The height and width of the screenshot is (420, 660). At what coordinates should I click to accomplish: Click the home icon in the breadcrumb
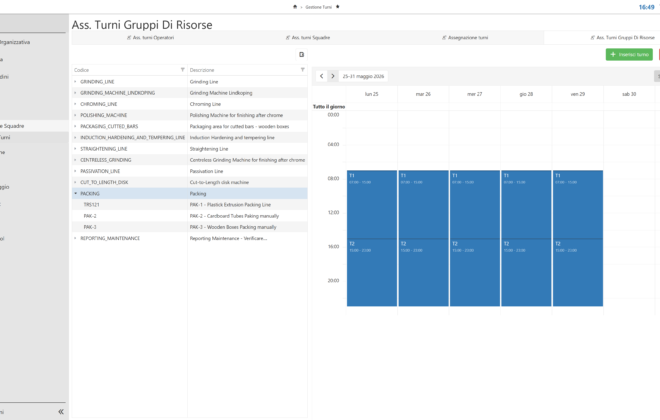(295, 7)
